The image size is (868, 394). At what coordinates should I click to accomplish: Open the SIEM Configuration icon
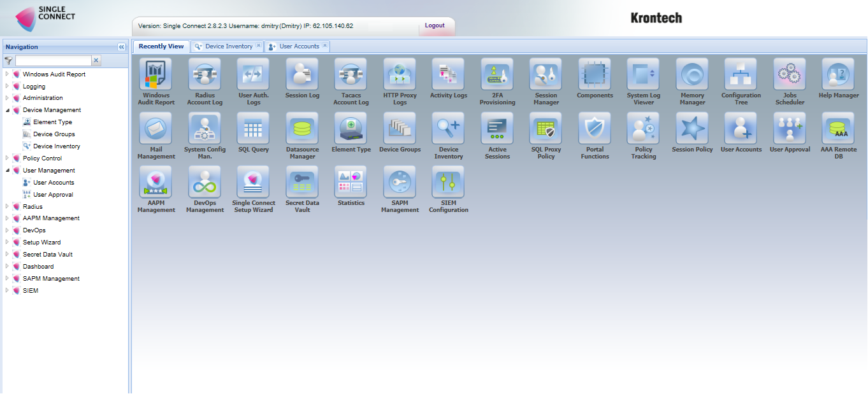pyautogui.click(x=448, y=182)
